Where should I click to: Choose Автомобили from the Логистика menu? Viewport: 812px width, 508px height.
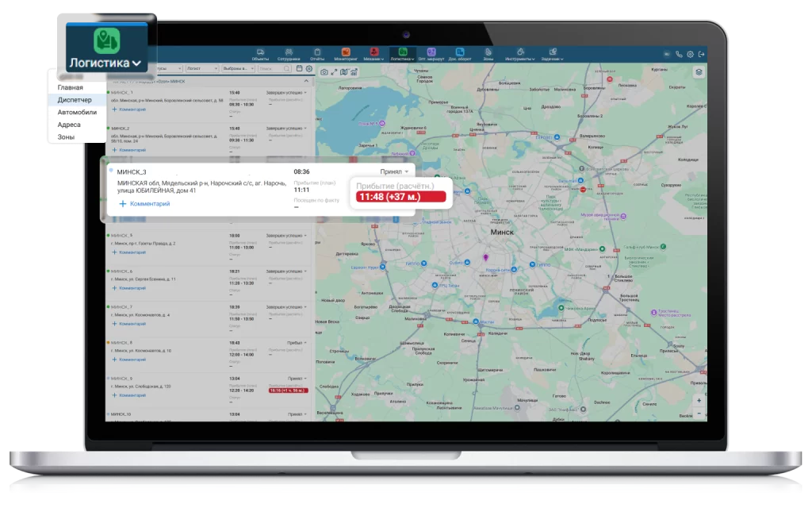[77, 112]
